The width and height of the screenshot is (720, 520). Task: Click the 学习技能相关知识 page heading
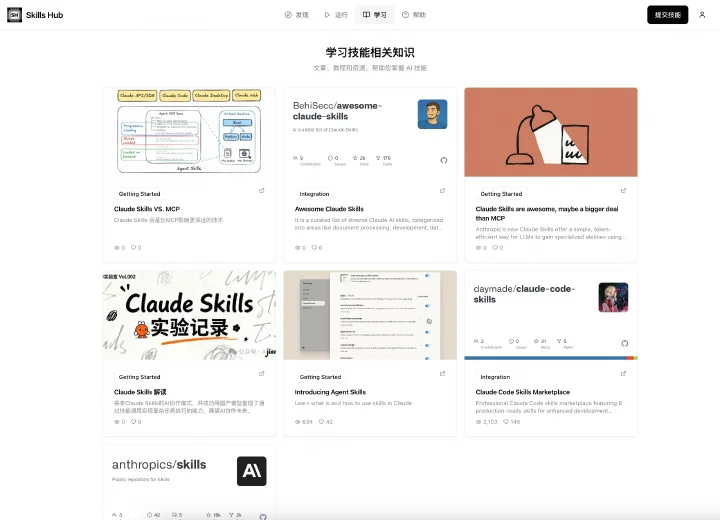(x=370, y=52)
